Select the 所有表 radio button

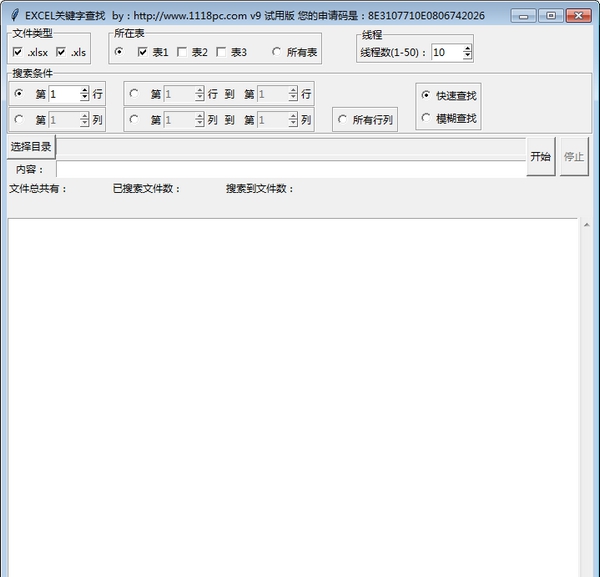[277, 52]
